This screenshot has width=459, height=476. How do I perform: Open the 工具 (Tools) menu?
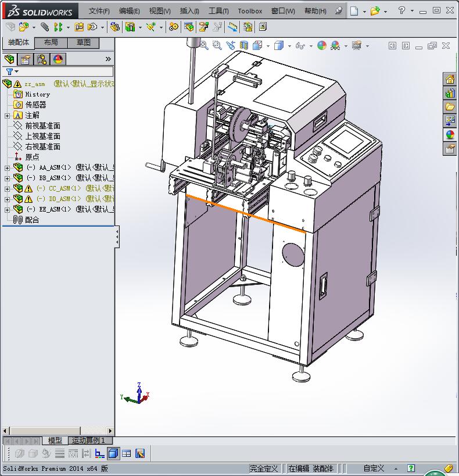point(218,11)
